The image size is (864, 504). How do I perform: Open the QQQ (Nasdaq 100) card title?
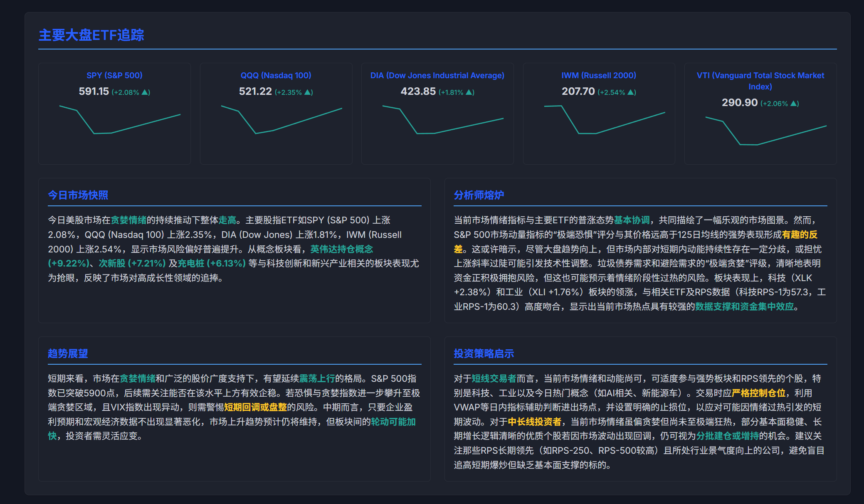point(276,75)
